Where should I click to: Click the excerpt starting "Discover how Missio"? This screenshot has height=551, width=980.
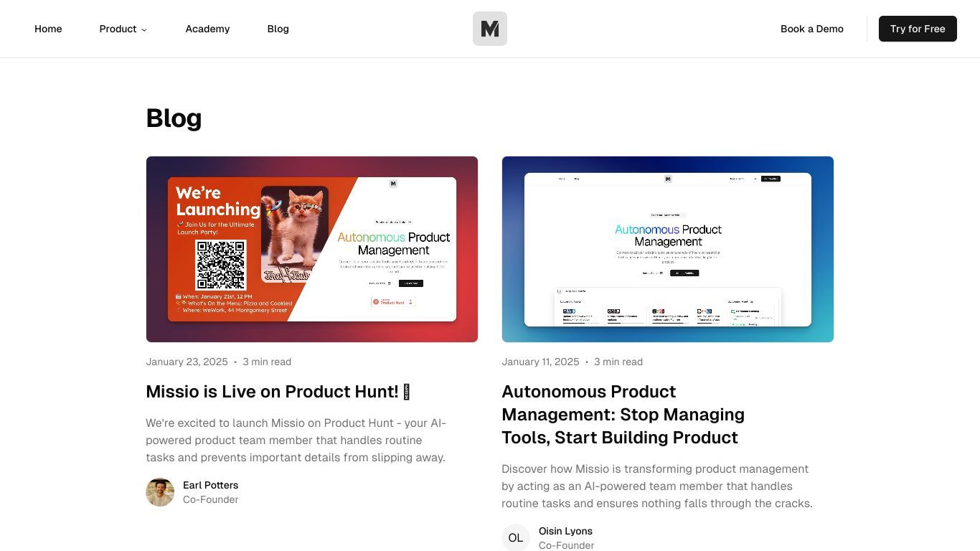(657, 486)
